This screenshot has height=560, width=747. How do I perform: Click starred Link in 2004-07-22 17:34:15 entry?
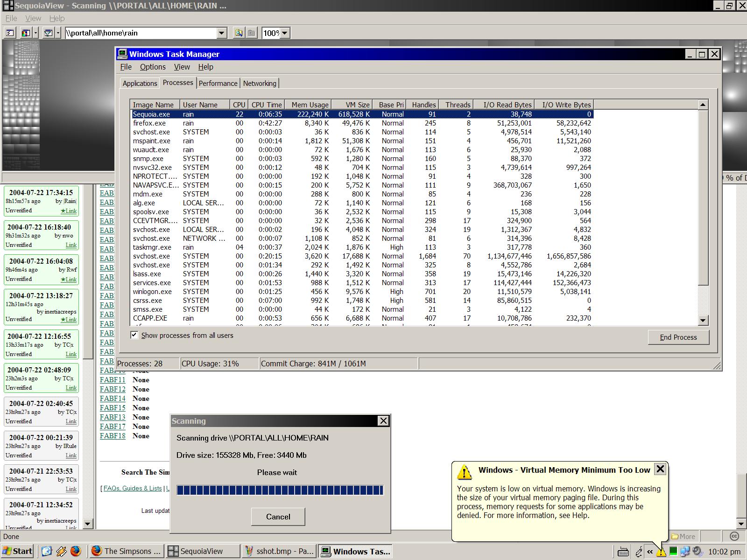coord(69,211)
